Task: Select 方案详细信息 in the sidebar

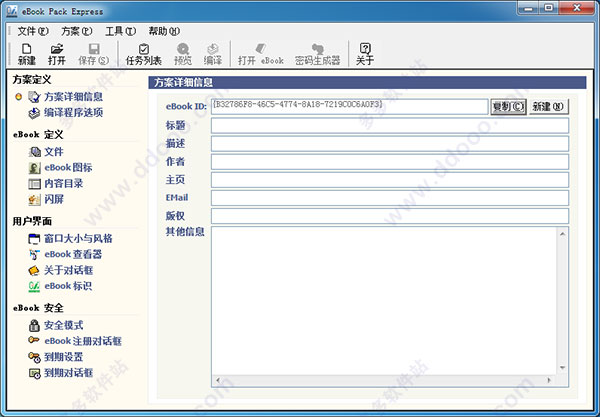Action: [x=65, y=97]
